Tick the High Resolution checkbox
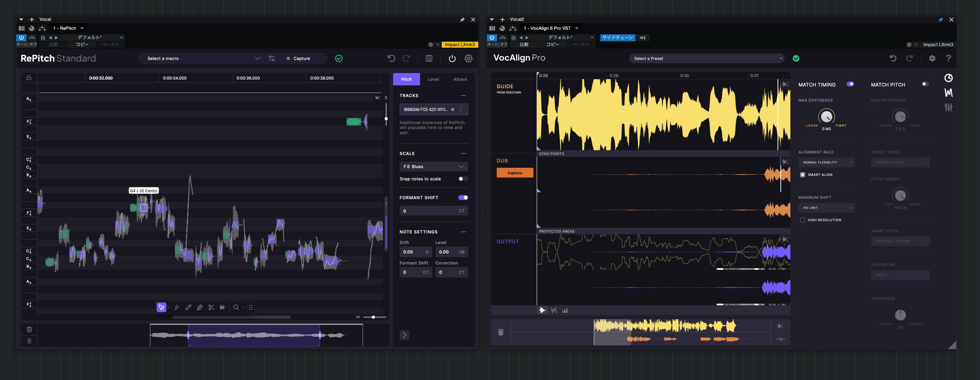Viewport: 980px width, 380px height. tap(803, 220)
